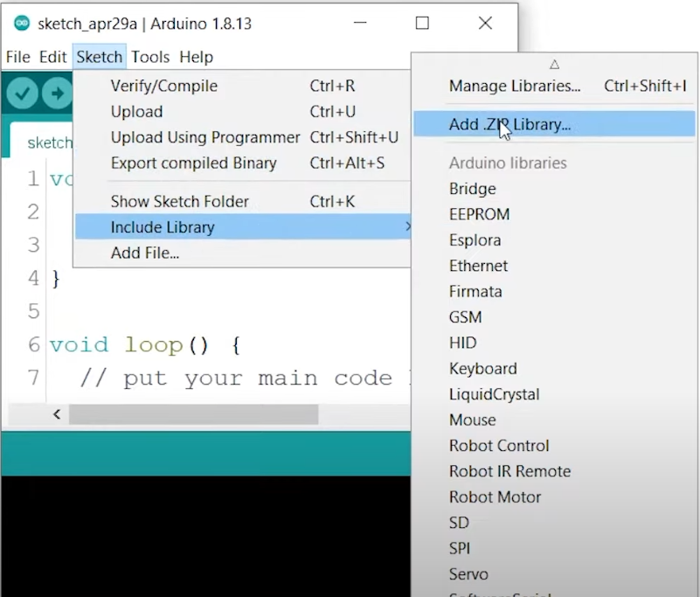Open the Edit menu
The height and width of the screenshot is (597, 700).
click(x=52, y=57)
